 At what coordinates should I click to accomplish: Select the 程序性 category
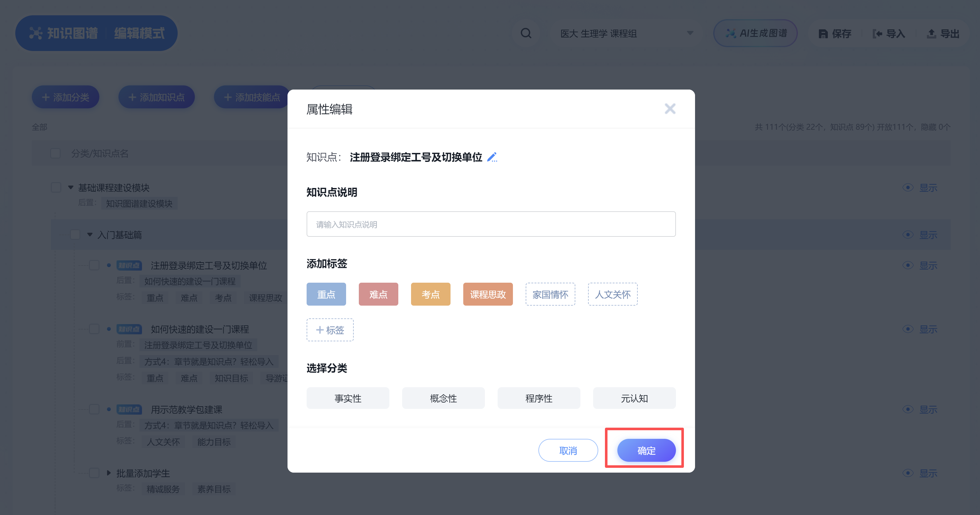point(539,398)
